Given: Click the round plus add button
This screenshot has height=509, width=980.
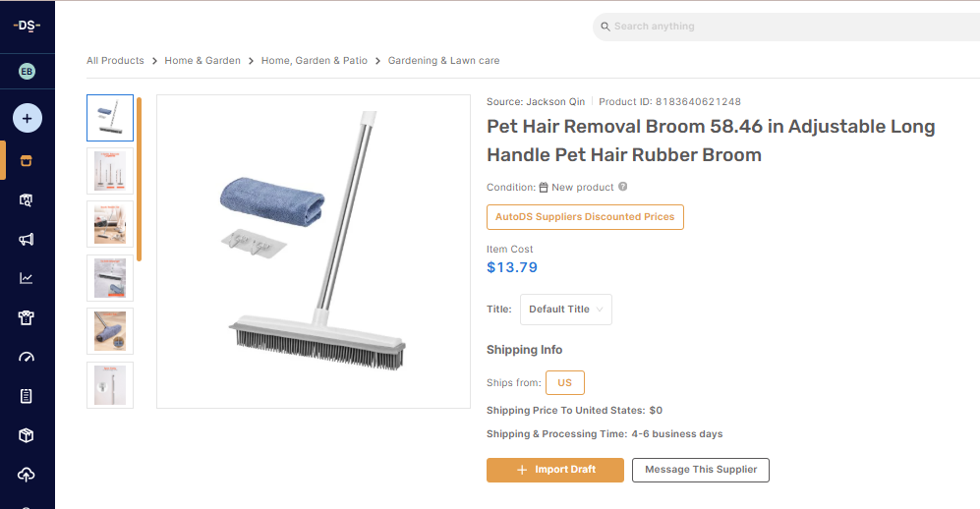Looking at the screenshot, I should (27, 119).
